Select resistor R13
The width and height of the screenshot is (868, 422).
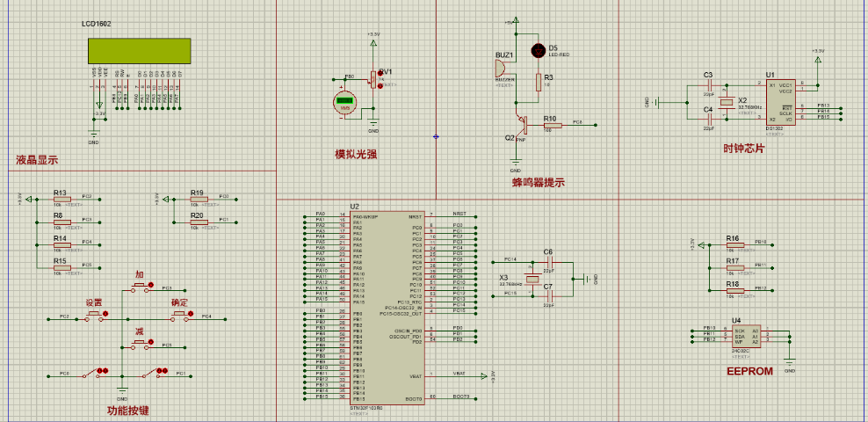pyautogui.click(x=62, y=198)
